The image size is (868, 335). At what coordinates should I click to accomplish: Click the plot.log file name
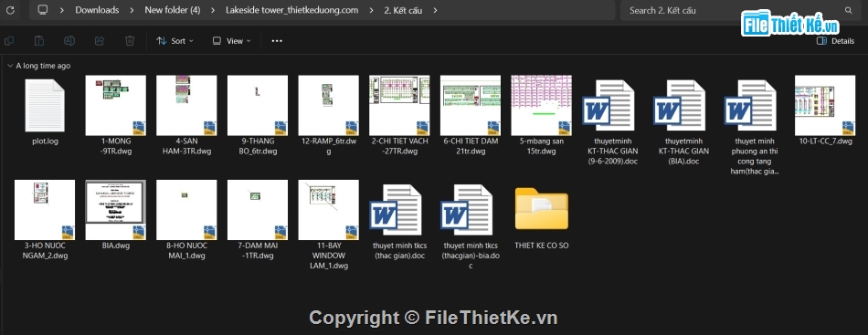point(45,141)
